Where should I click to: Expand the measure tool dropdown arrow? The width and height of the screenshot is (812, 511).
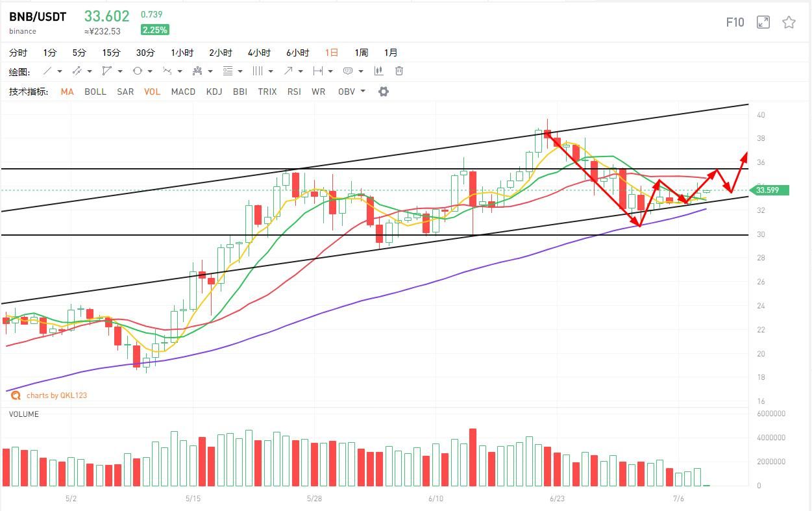tap(330, 71)
